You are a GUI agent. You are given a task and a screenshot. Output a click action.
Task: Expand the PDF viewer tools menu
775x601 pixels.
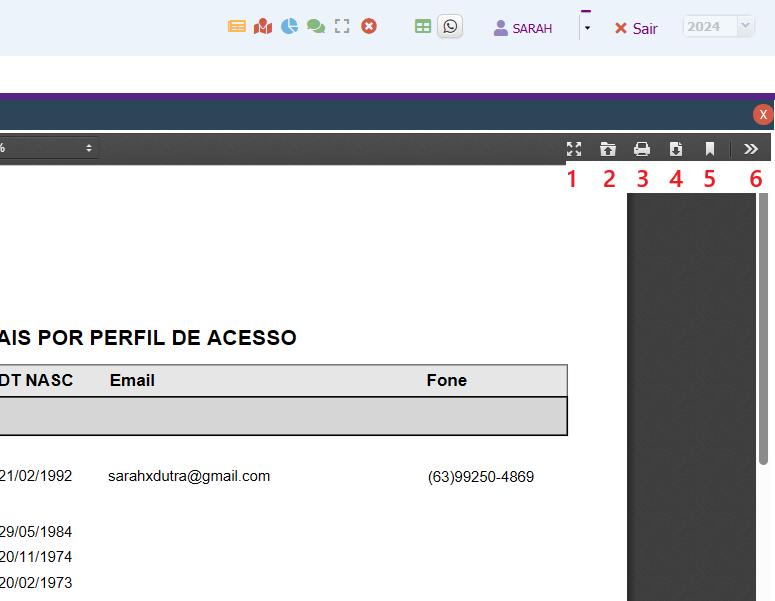click(752, 149)
